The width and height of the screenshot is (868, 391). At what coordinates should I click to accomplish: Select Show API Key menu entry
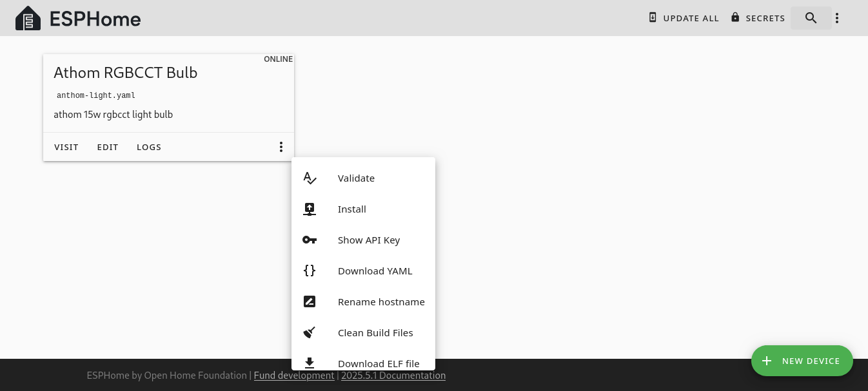369,240
